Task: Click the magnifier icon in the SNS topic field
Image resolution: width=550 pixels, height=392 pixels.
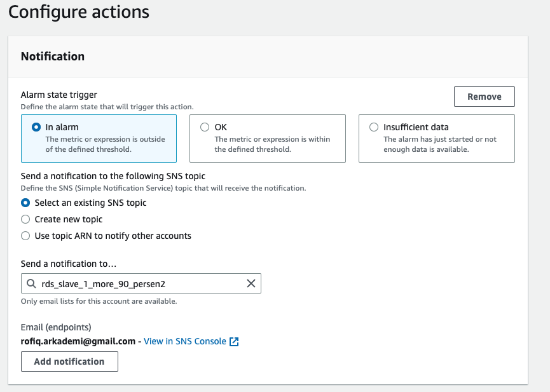Action: (x=31, y=284)
